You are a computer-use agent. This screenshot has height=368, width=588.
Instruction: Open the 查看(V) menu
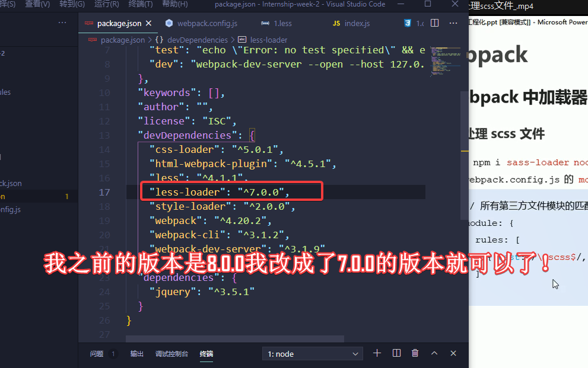click(37, 4)
